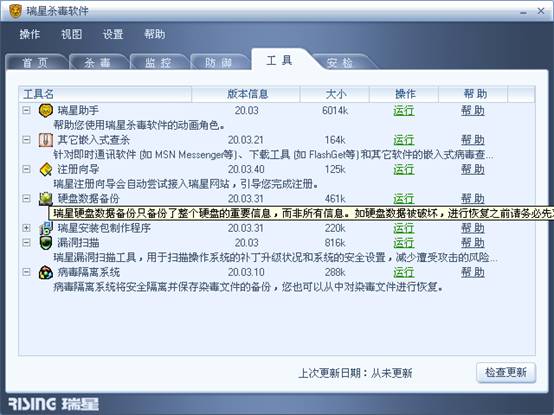Collapse the 病毒隔离系统 row
The height and width of the screenshot is (415, 554).
pos(26,272)
